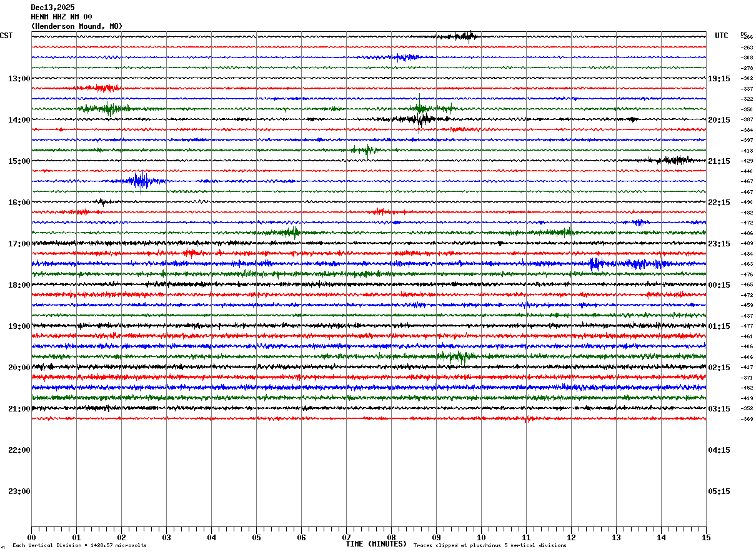Click the 23:00 CST time label
756x554 pixels.
pos(19,491)
